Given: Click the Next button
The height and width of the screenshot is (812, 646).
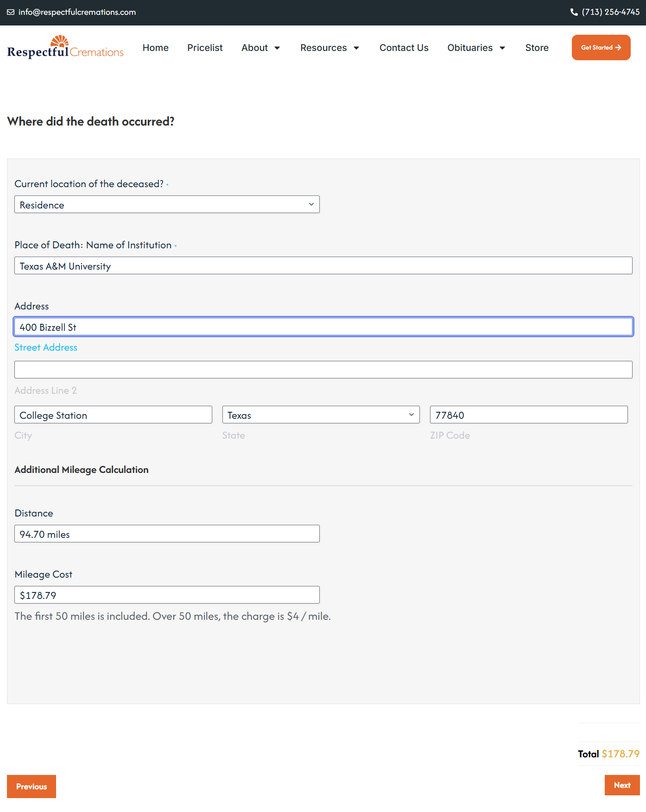Looking at the screenshot, I should pos(622,785).
